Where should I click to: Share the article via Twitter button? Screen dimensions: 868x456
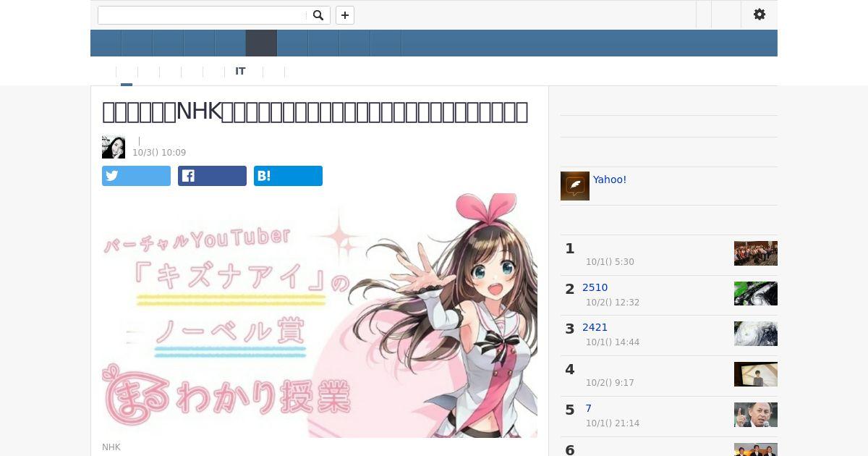136,176
